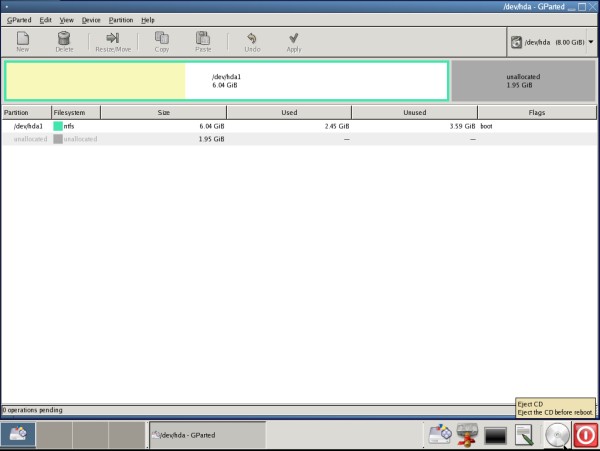Switch to the second workspace in pager
Screen dimensions: 600x451
click(x=54, y=434)
